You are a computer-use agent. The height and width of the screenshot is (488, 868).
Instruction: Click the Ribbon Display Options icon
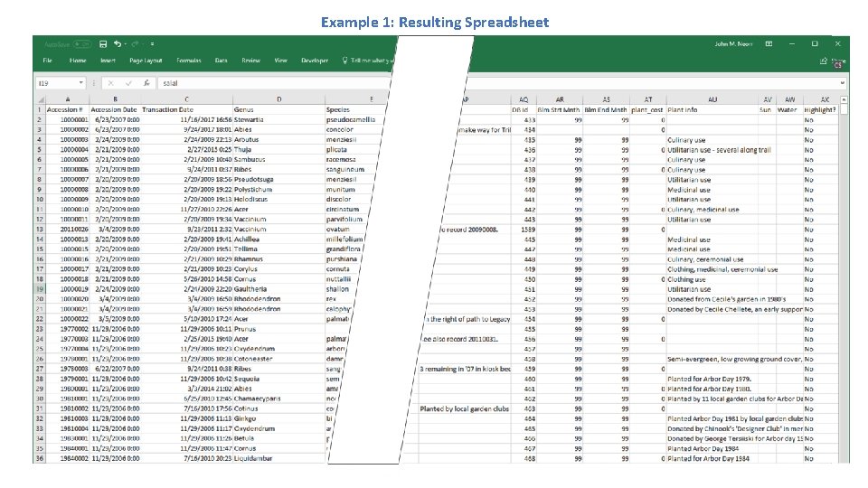769,43
